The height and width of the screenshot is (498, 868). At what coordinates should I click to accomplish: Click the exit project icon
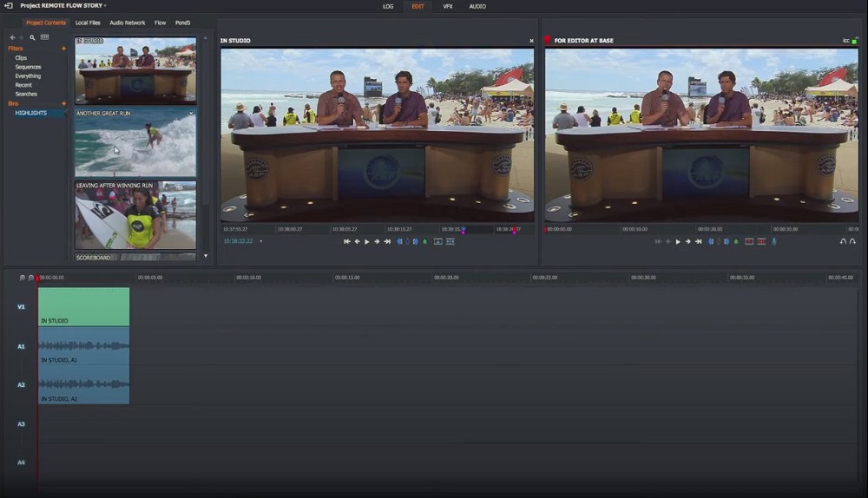[x=8, y=6]
